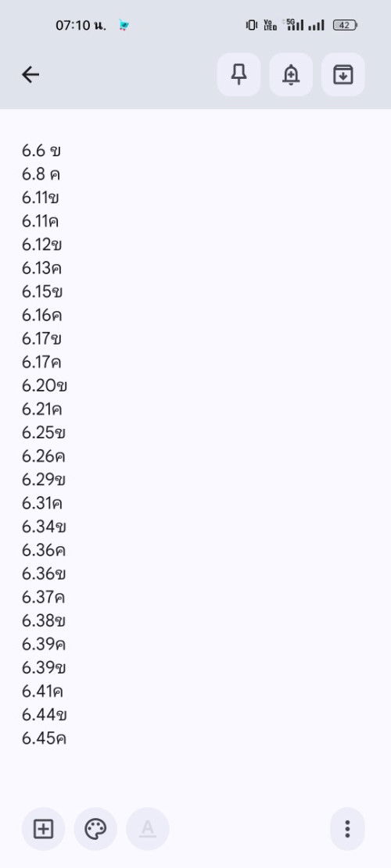Screen dimensions: 391x868
Task: Place cursor on line 6.6 ข
Action: pos(41,151)
